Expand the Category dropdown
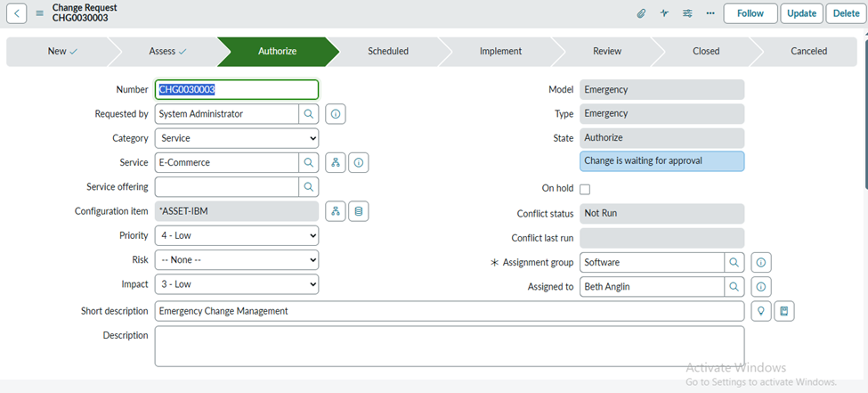Screen dimensions: 868x393 (237, 138)
